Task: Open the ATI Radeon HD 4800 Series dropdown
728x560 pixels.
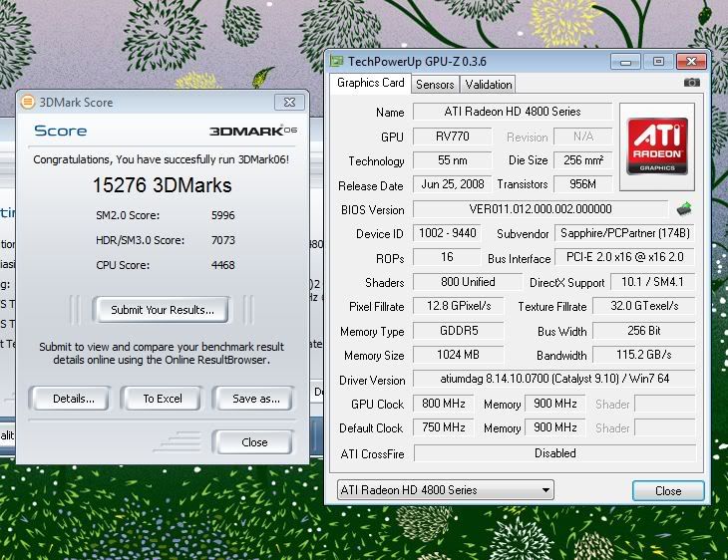Action: [446, 490]
